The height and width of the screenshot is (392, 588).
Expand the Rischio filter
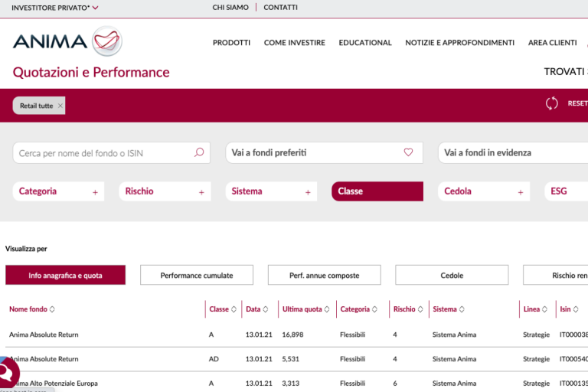(x=165, y=191)
